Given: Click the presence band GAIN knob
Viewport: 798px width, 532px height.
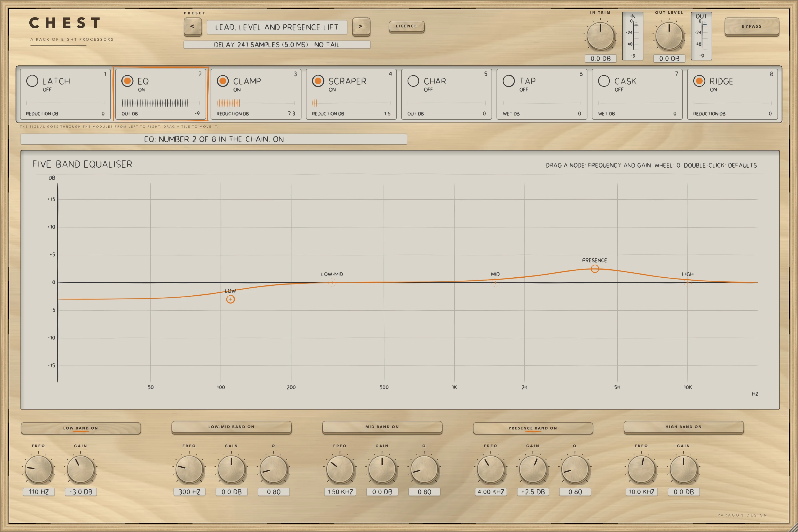Looking at the screenshot, I should [533, 469].
